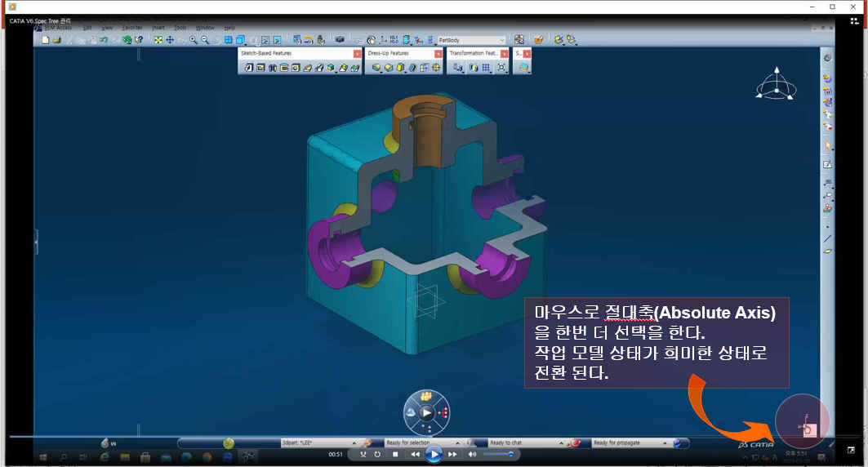Click the Fit All In view icon
This screenshot has height=467, width=868.
(x=158, y=40)
